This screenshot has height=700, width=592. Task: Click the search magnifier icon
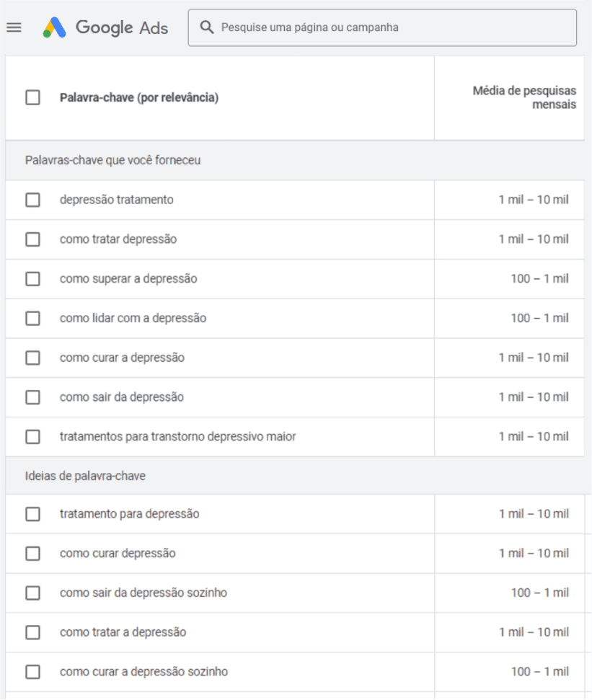coord(207,27)
